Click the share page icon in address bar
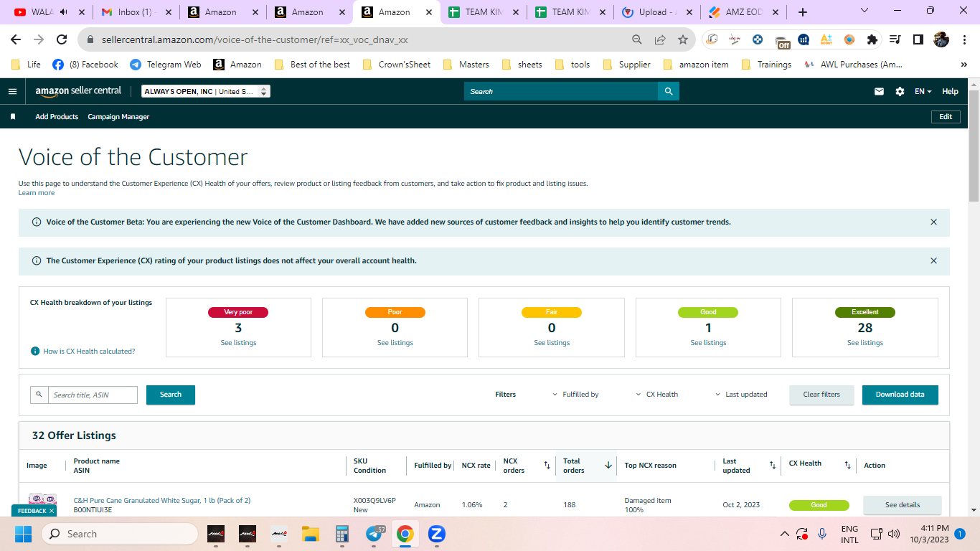 click(660, 39)
